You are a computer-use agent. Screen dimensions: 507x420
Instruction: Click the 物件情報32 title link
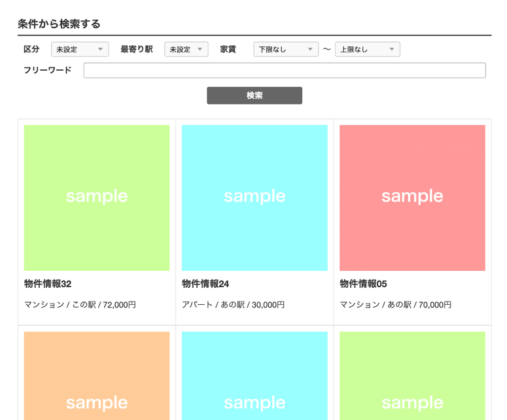pyautogui.click(x=48, y=284)
